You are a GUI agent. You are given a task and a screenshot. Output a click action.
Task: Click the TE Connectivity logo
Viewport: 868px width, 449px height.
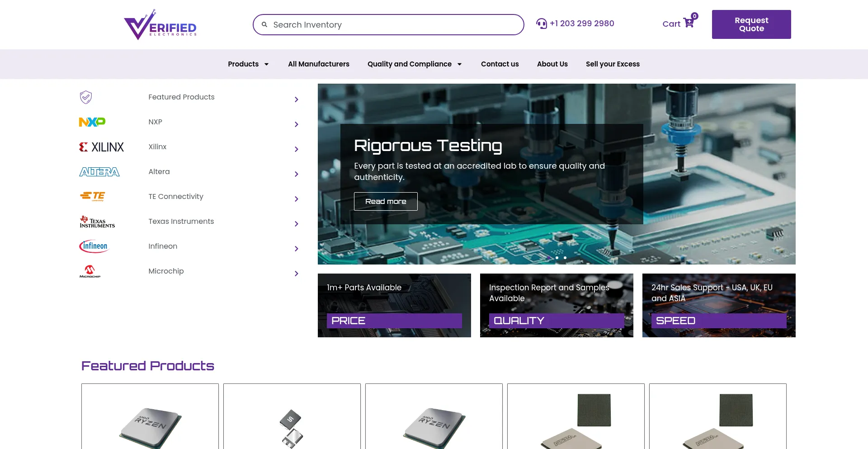93,196
